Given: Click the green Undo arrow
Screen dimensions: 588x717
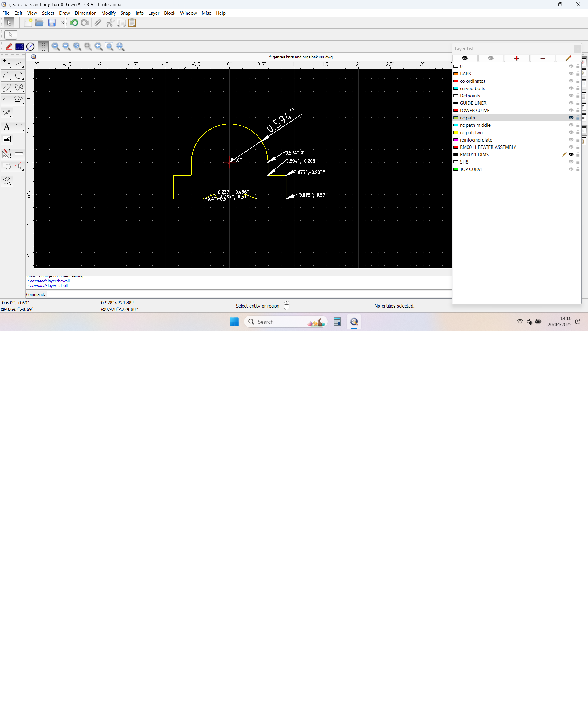Looking at the screenshot, I should (74, 23).
